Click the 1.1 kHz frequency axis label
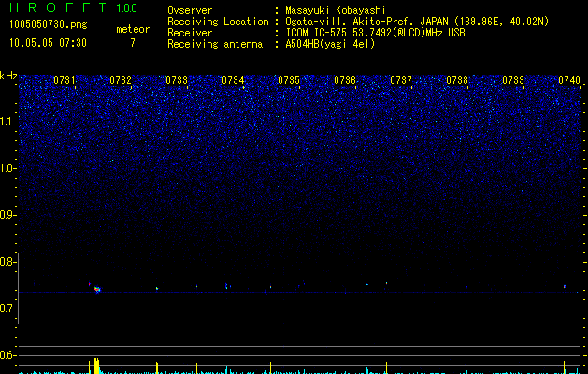This screenshot has width=588, height=374. click(x=9, y=122)
